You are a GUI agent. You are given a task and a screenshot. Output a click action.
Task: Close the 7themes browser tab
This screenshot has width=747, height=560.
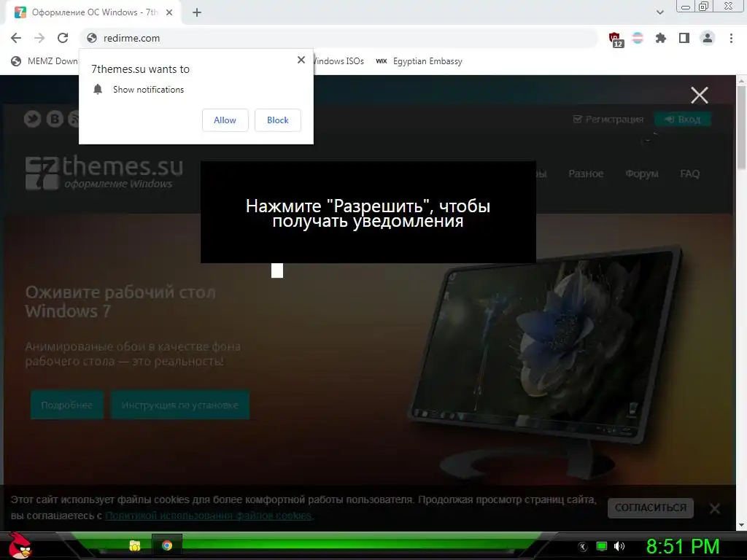click(x=169, y=12)
